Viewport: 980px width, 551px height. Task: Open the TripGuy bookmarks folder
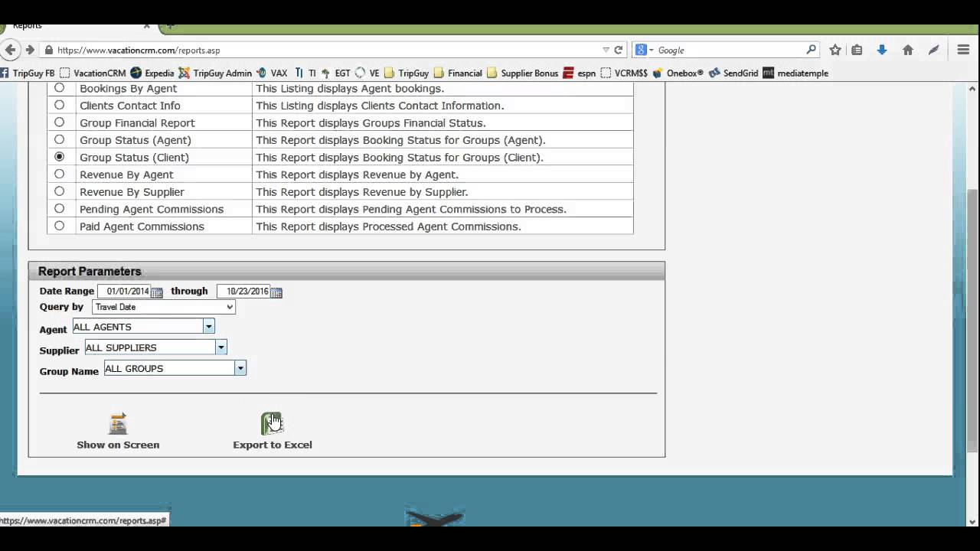407,73
